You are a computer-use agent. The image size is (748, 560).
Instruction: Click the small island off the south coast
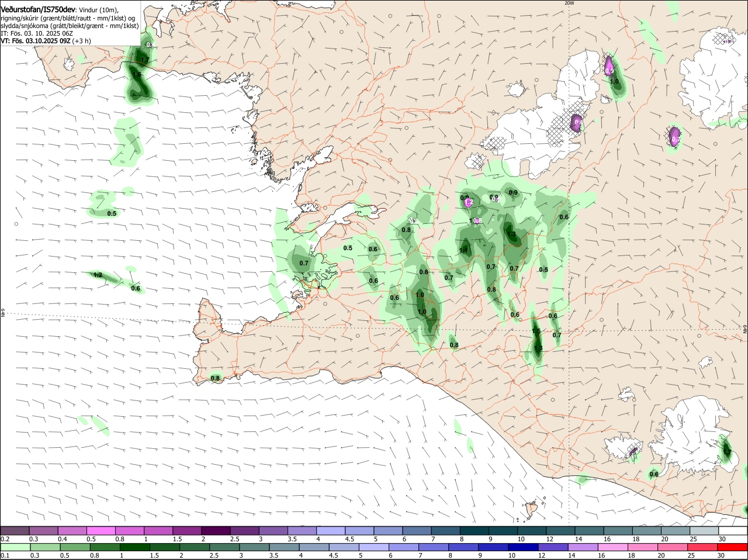coord(531,507)
